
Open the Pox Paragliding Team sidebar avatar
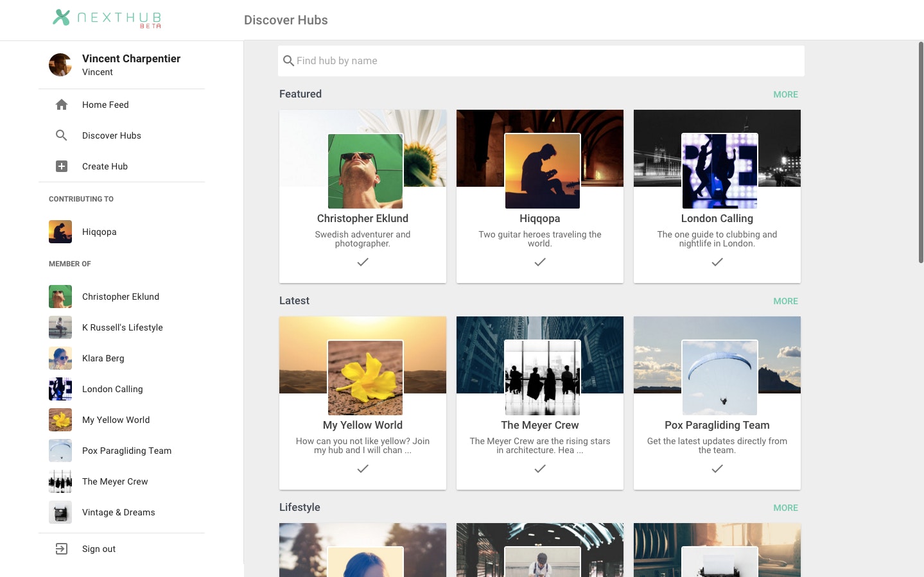[x=60, y=451]
